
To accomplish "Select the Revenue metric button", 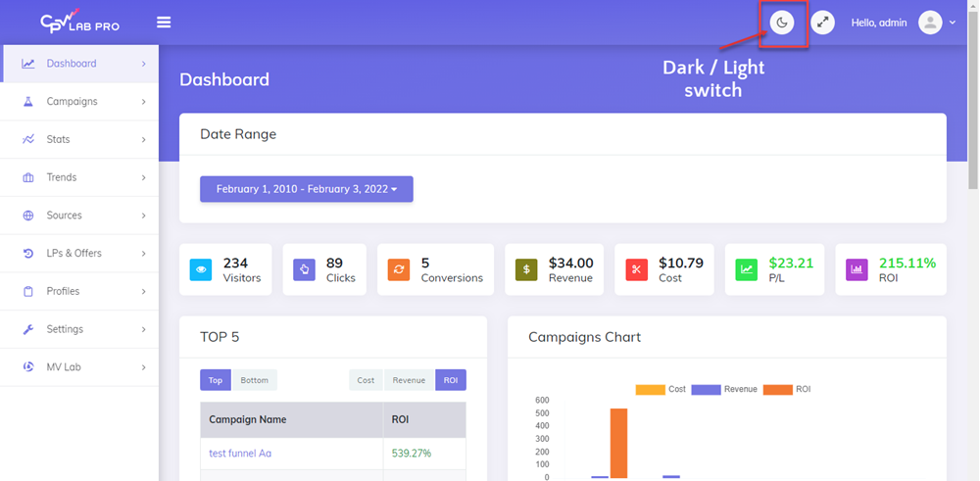I will 409,380.
